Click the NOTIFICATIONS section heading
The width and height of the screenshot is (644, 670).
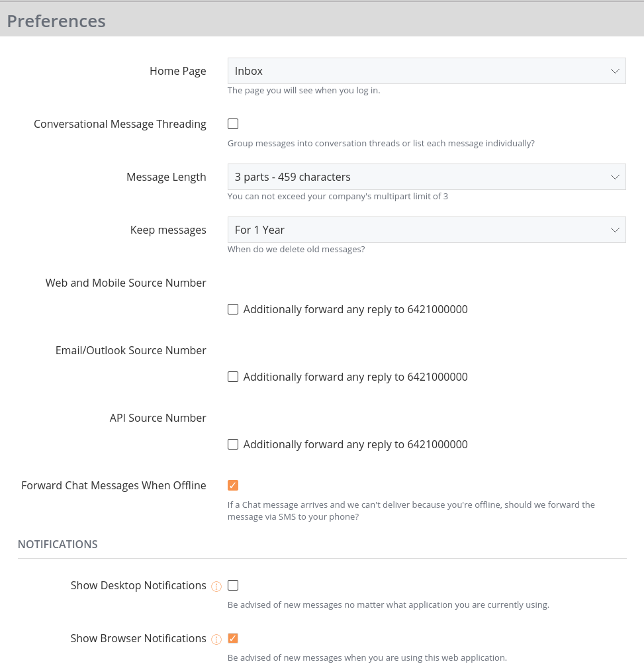[58, 544]
